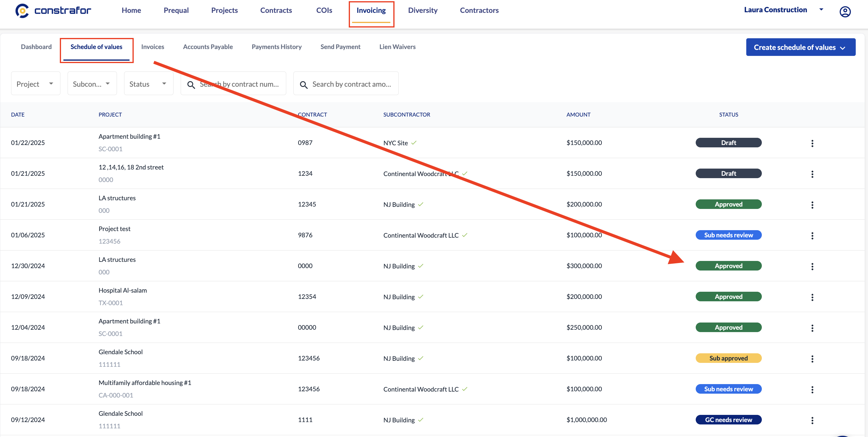This screenshot has height=437, width=868.
Task: Open kebab menu for $1,000,000.00 row
Action: [x=812, y=421]
